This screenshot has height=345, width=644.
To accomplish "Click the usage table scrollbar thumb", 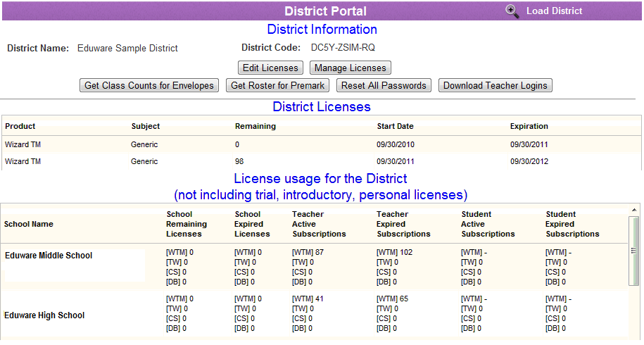I will pos(634,251).
